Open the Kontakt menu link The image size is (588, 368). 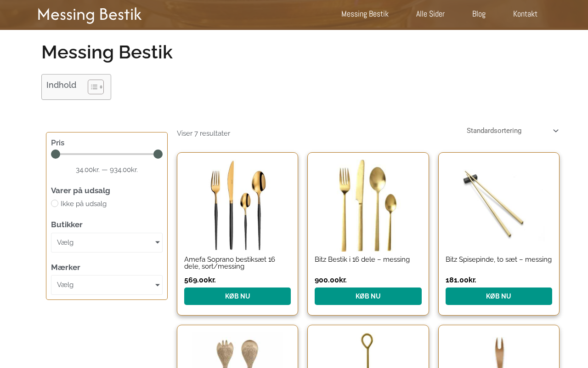tap(525, 14)
